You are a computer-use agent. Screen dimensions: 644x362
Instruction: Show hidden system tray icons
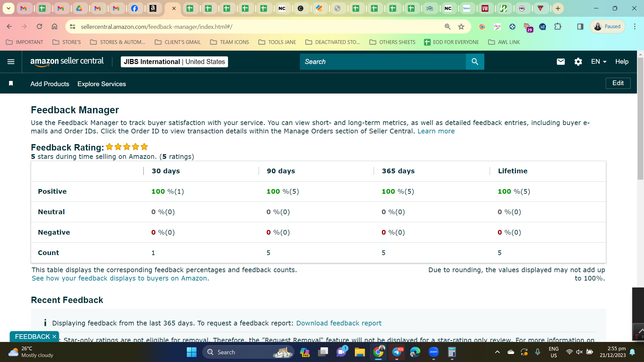pos(497,352)
